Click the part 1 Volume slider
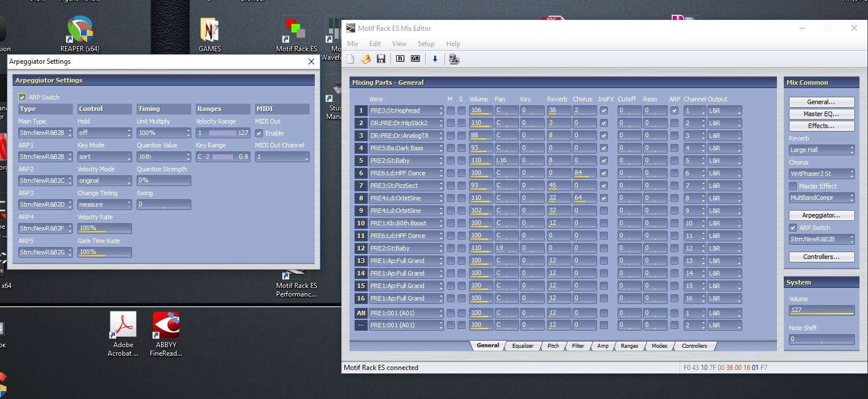 tap(481, 110)
